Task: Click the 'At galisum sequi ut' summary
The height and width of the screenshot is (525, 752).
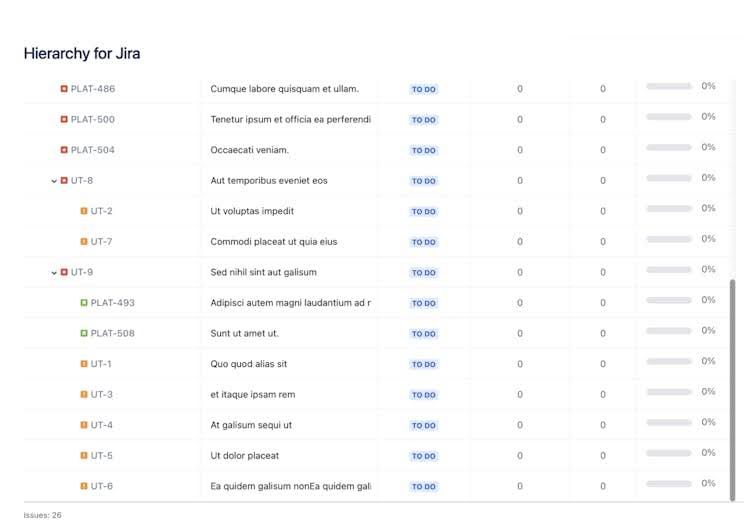Action: [251, 425]
